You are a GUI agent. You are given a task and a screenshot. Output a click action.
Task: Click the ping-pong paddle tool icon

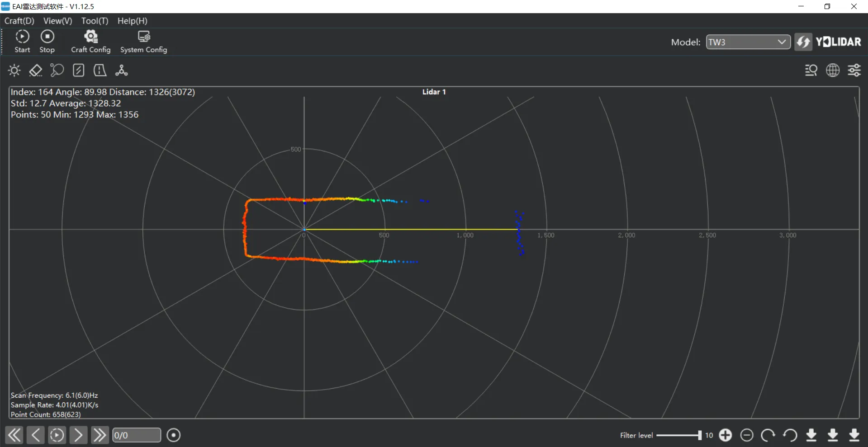point(57,70)
